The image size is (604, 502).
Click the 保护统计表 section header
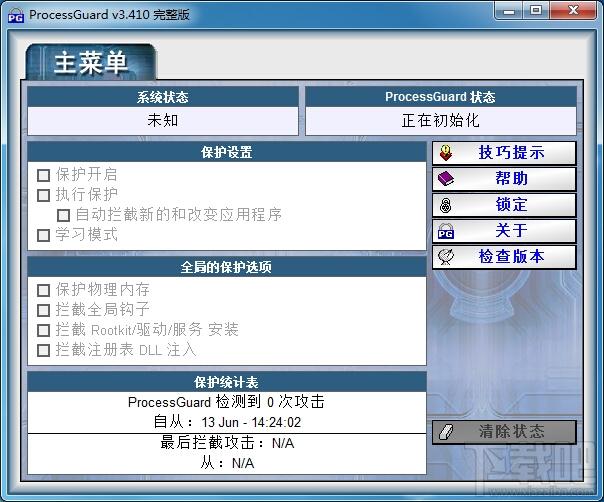point(227,382)
